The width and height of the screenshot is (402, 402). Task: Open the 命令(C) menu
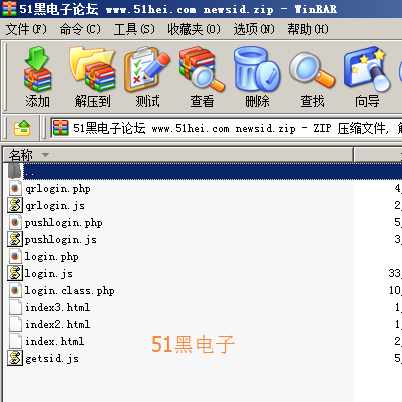80,29
